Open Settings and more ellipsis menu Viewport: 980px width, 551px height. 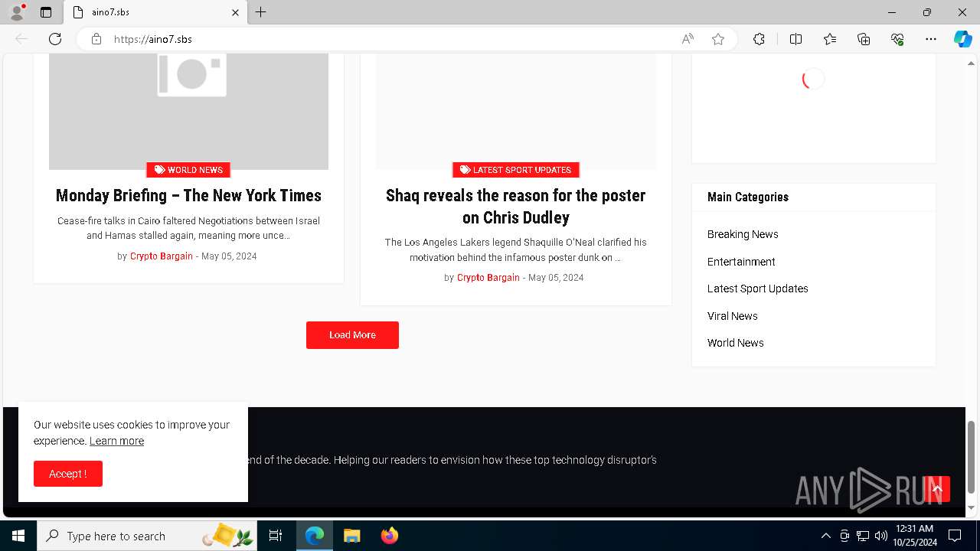click(x=931, y=39)
